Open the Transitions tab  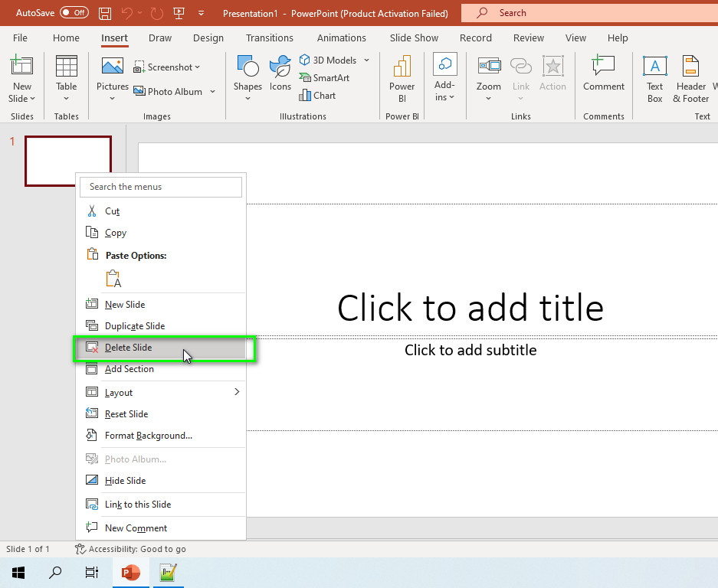[269, 38]
